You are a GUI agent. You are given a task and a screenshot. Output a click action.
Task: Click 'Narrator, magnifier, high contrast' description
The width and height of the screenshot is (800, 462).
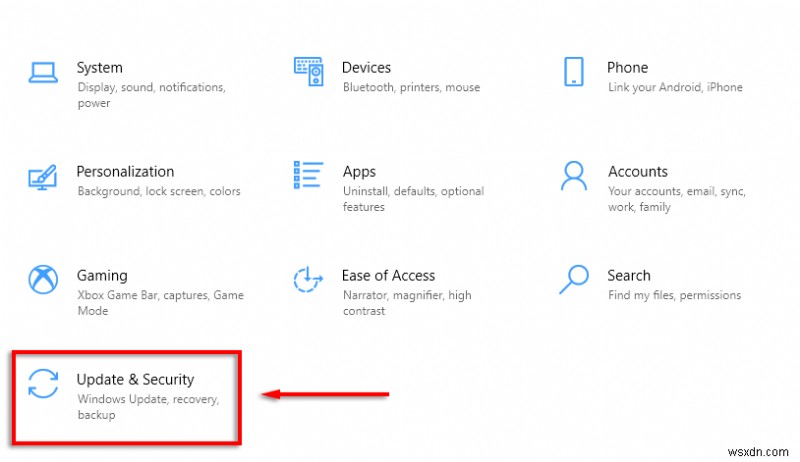[407, 303]
